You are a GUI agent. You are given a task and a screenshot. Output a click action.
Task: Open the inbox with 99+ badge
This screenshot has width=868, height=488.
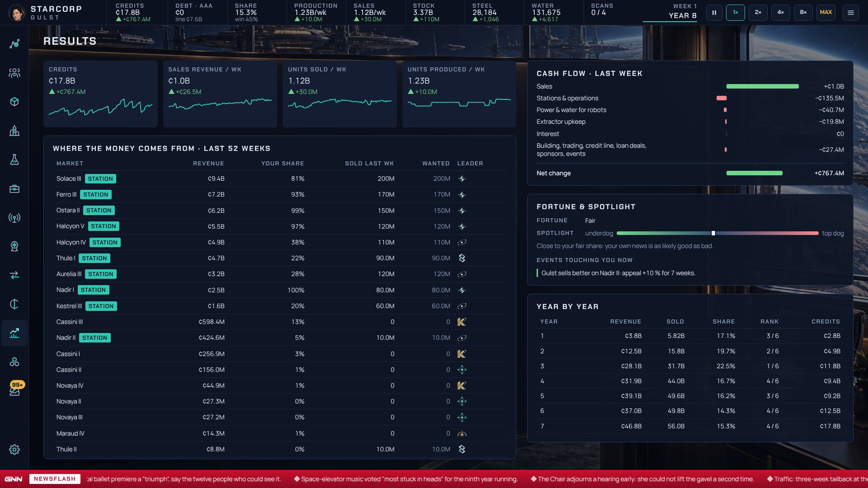coord(14,390)
